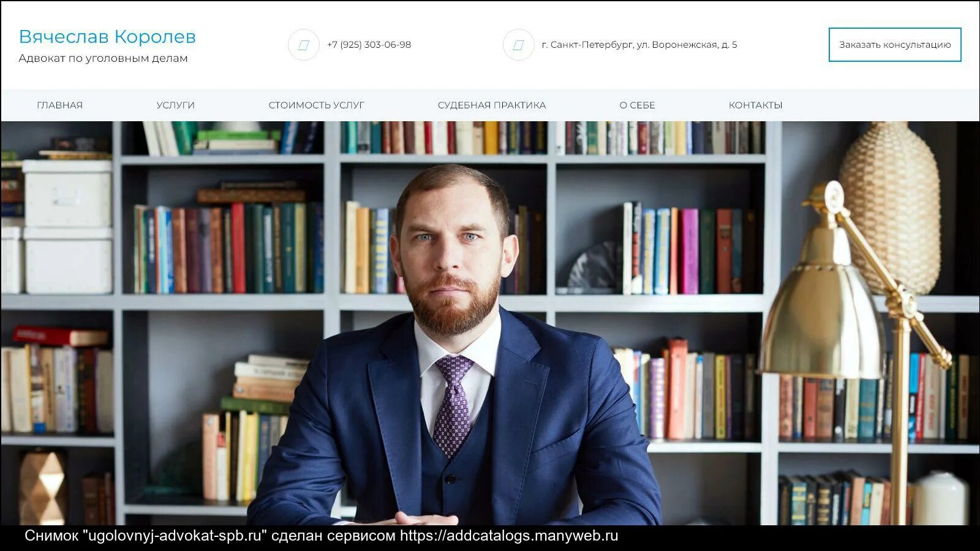The image size is (980, 551).
Task: Call the +7 (925) 303-06-98 number
Action: (369, 45)
